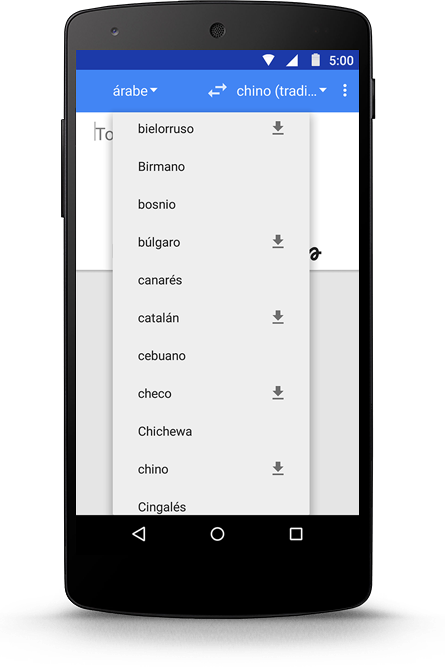Open the three-dot overflow menu
This screenshot has width=445, height=667.
click(x=345, y=91)
